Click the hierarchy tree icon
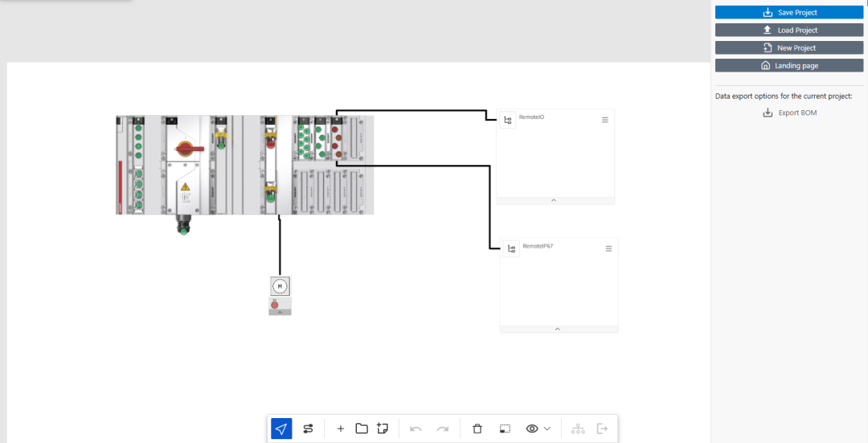The image size is (868, 443). [x=578, y=429]
